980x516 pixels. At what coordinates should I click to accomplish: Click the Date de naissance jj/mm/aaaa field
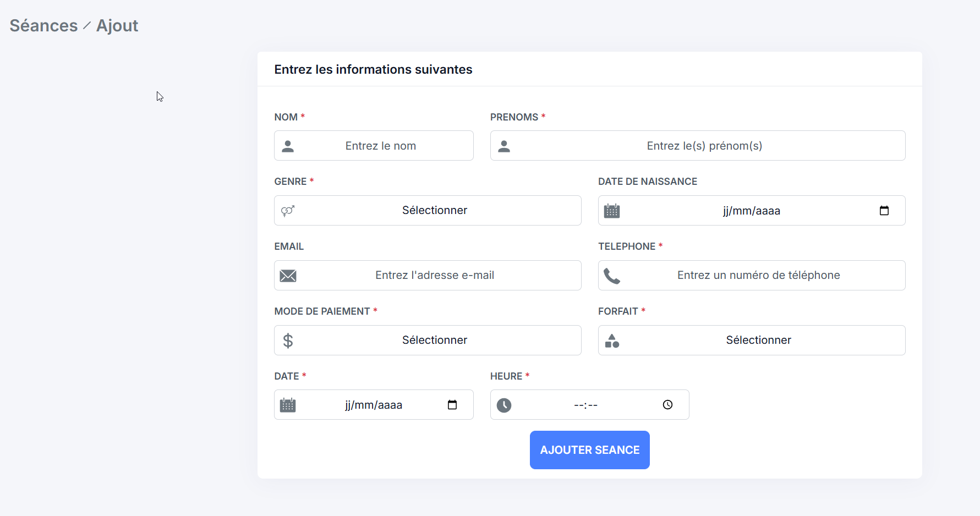752,210
